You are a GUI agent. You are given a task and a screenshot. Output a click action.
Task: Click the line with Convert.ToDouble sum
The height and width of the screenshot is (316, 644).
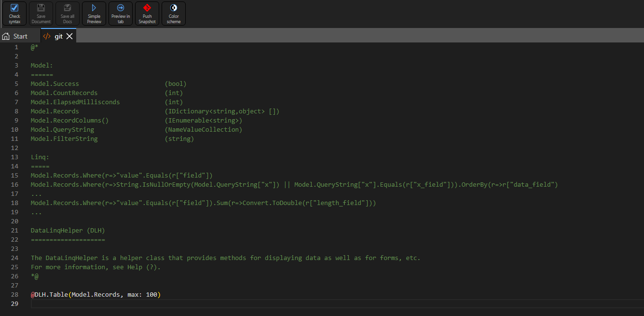[203, 203]
